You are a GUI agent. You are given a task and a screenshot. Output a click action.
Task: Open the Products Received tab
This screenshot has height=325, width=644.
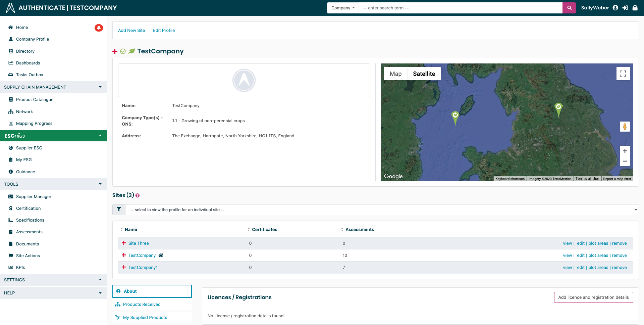click(142, 304)
